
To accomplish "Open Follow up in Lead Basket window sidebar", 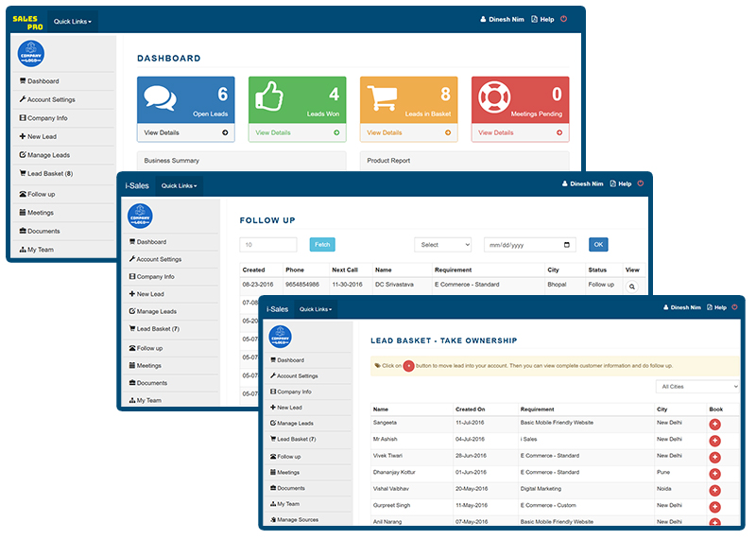I will [x=285, y=457].
